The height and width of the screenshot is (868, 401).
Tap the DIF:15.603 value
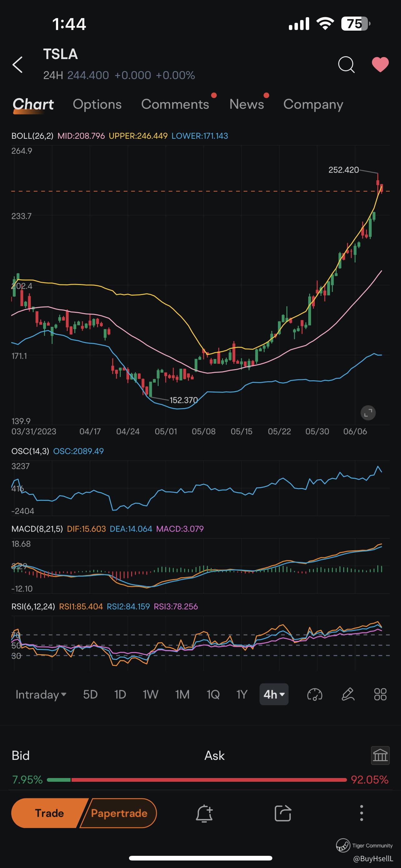[x=86, y=529]
